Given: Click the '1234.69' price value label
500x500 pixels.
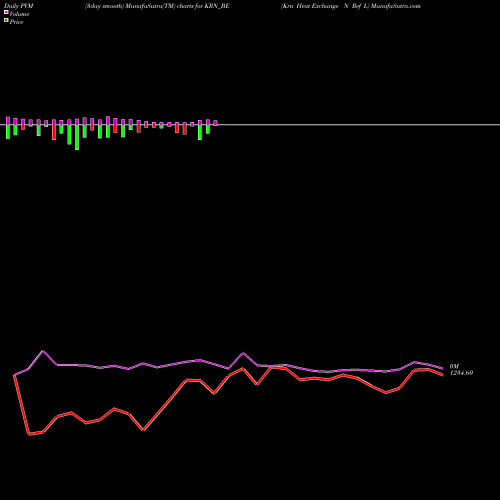Looking at the screenshot, I should click(x=461, y=373).
